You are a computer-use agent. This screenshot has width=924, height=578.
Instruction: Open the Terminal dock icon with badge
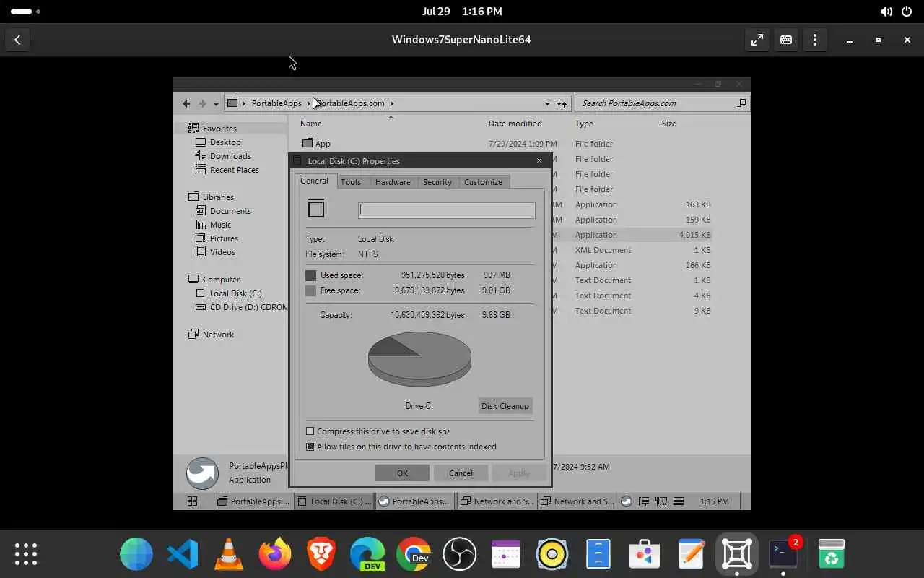pyautogui.click(x=783, y=555)
